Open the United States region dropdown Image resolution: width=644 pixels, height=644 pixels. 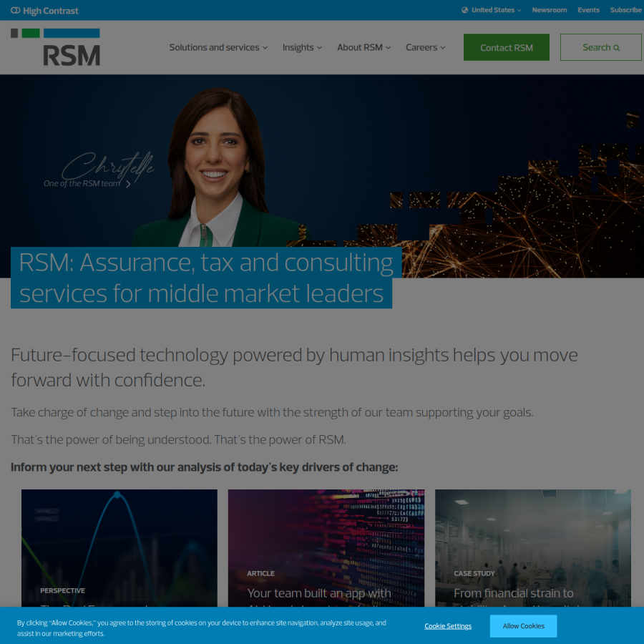(491, 10)
